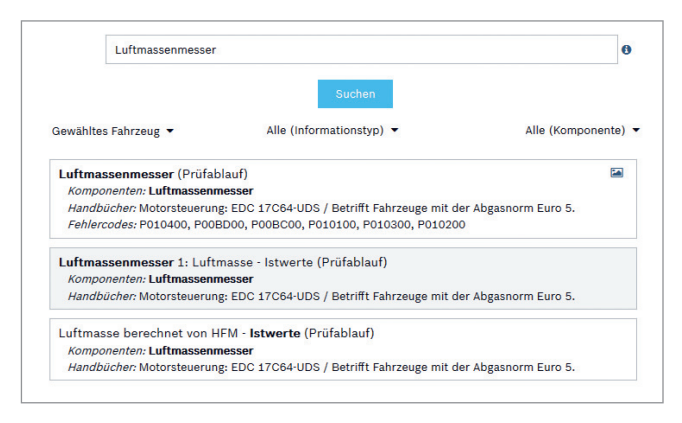Expand the Gewähltes Fahrzeug dropdown
Screen dimensions: 682x423
112,131
